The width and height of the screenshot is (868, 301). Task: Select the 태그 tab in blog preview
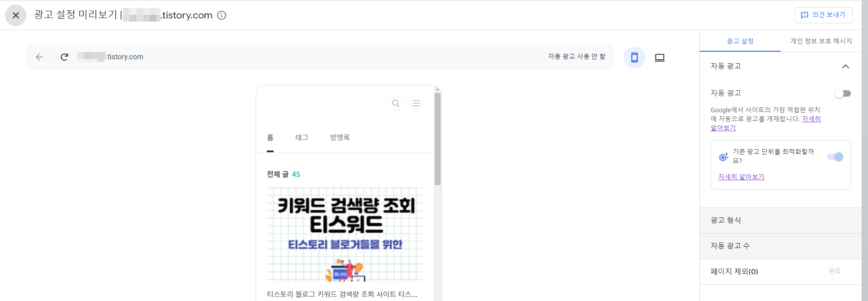click(x=301, y=137)
